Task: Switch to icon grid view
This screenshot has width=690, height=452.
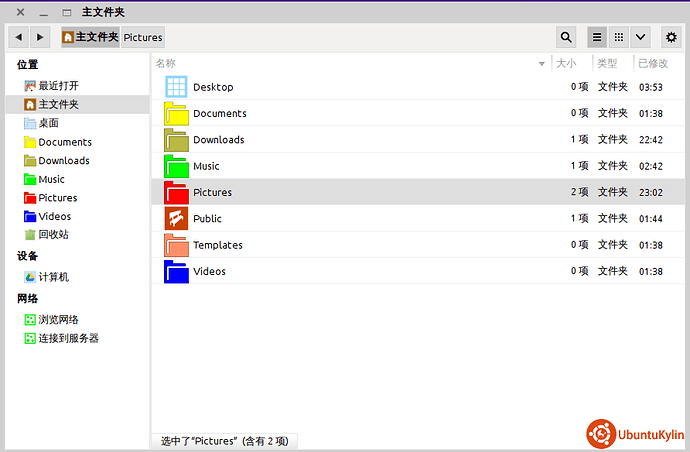Action: (x=619, y=37)
